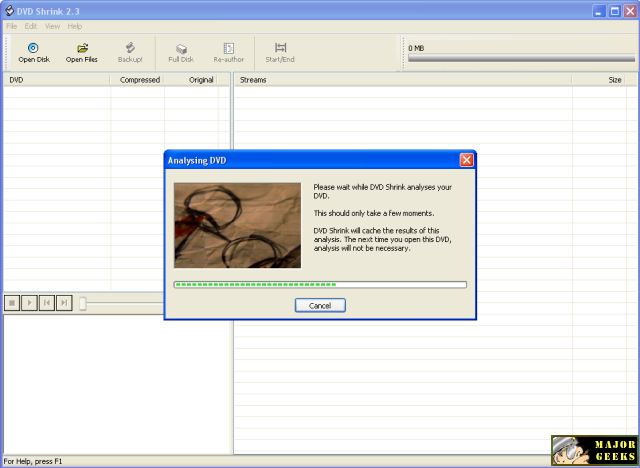
Task: Click the 0 MB size indicator bar
Action: click(x=521, y=59)
